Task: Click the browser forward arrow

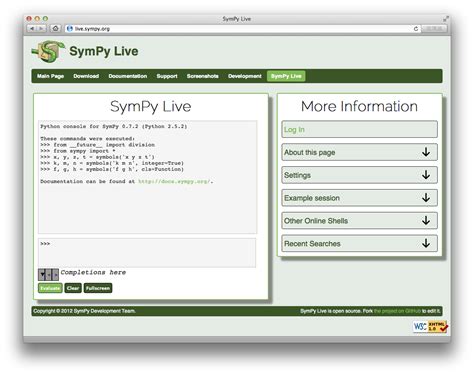Action: [x=42, y=29]
